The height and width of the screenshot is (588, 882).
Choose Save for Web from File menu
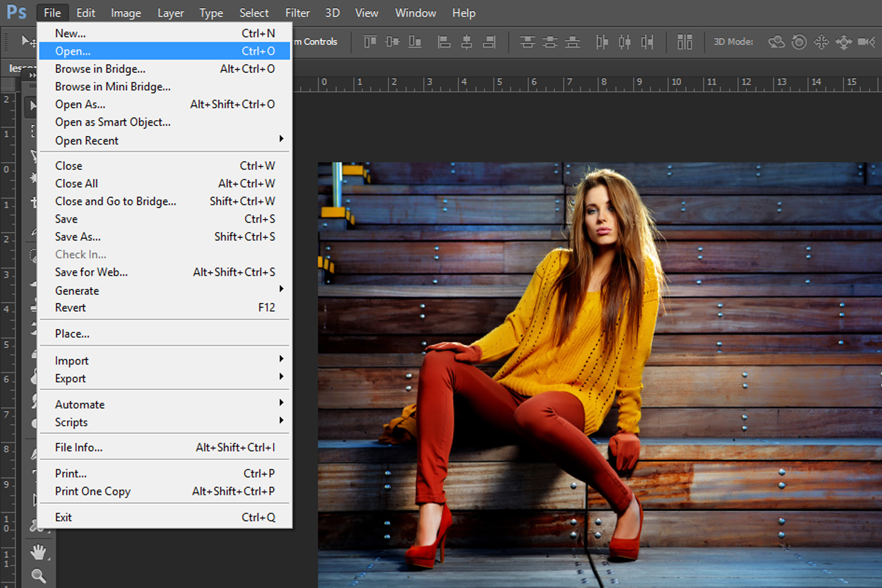click(91, 272)
